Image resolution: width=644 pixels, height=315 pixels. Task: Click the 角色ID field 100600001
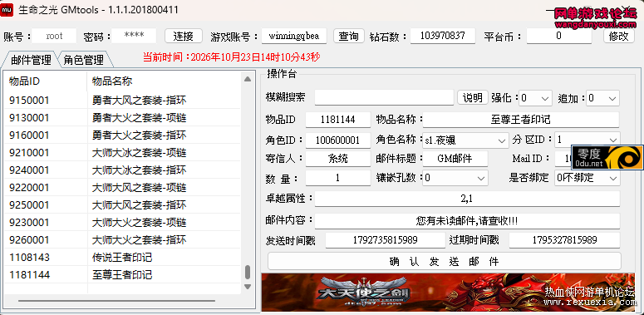[338, 140]
